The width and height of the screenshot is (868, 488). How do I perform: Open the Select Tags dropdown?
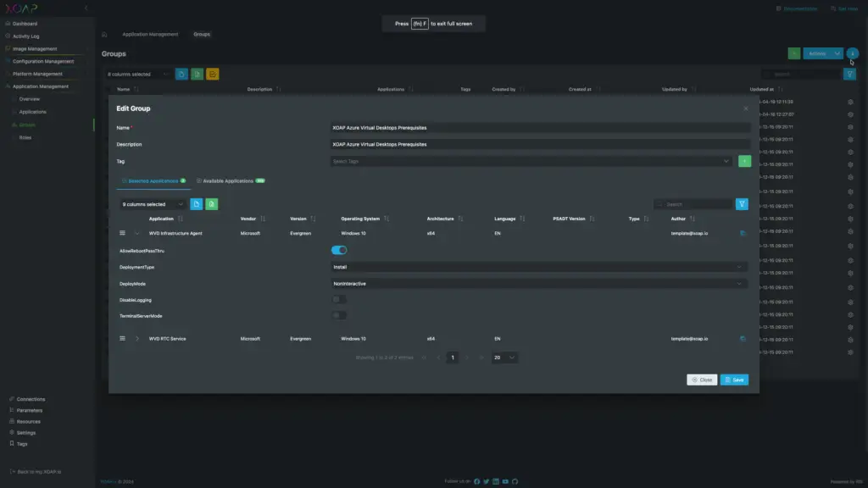pos(531,161)
